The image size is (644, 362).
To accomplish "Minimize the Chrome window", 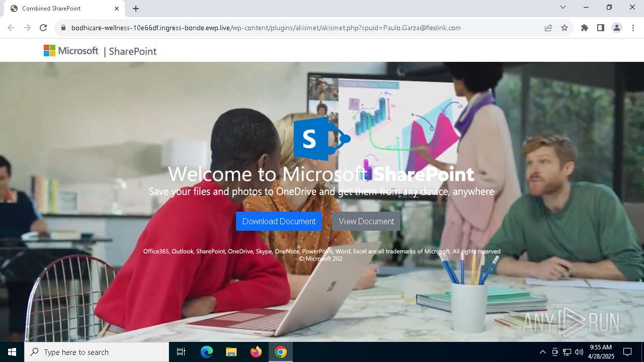I will click(x=586, y=8).
